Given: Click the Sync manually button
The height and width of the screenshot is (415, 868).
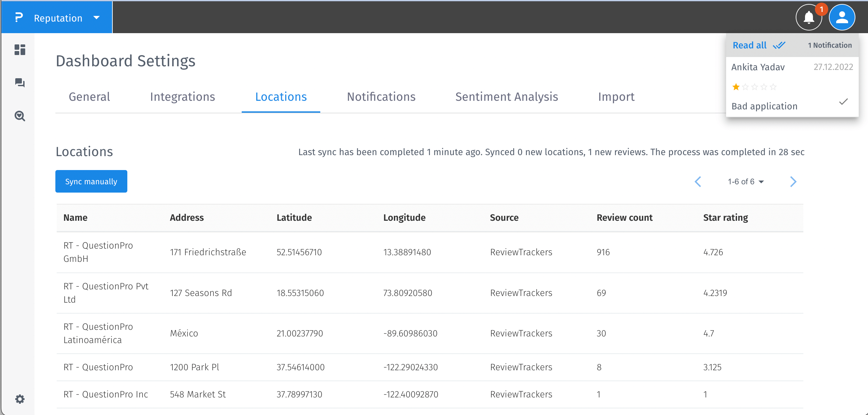Looking at the screenshot, I should click(x=91, y=182).
